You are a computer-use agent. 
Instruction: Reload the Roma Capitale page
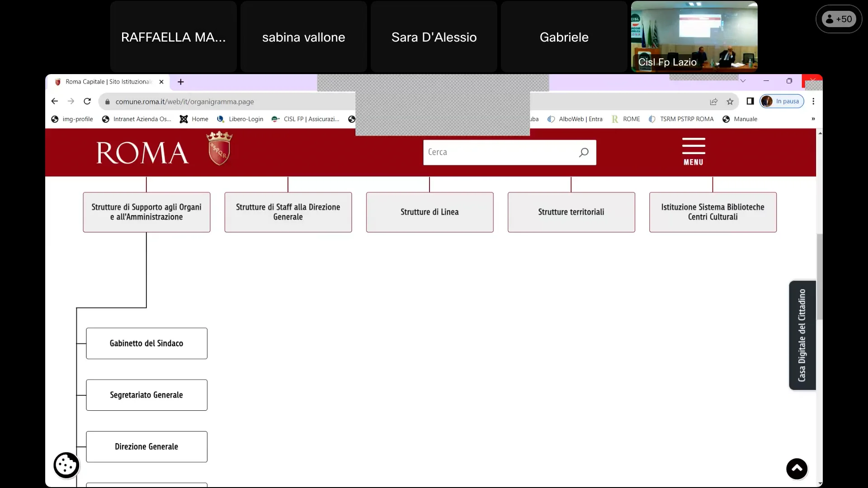pos(87,101)
